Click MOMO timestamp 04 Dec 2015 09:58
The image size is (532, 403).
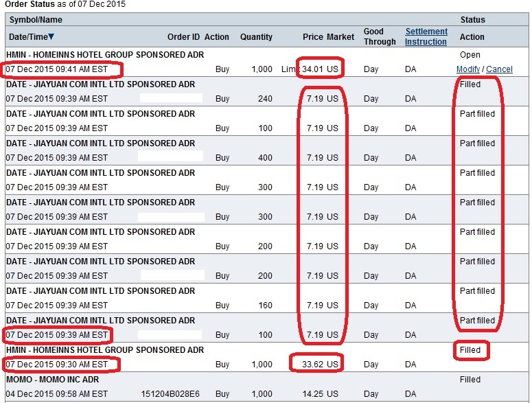(x=57, y=394)
